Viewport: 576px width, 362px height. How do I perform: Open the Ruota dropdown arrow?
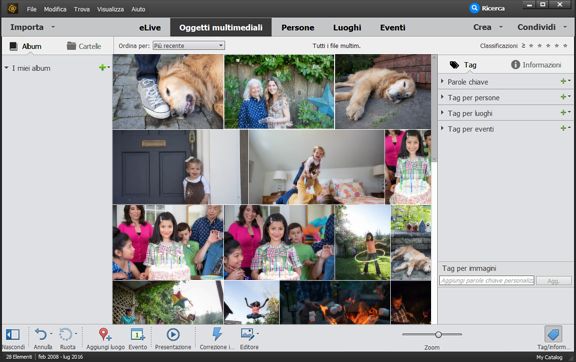point(76,334)
